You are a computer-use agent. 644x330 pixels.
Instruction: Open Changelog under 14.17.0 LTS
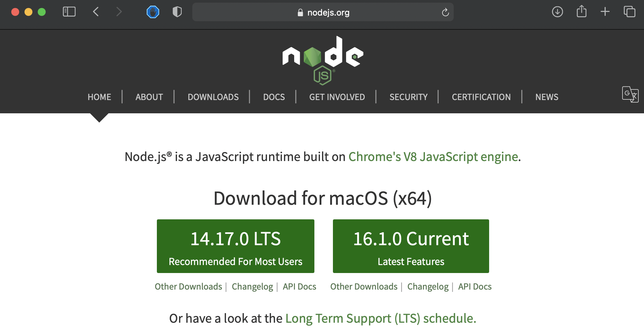(253, 286)
